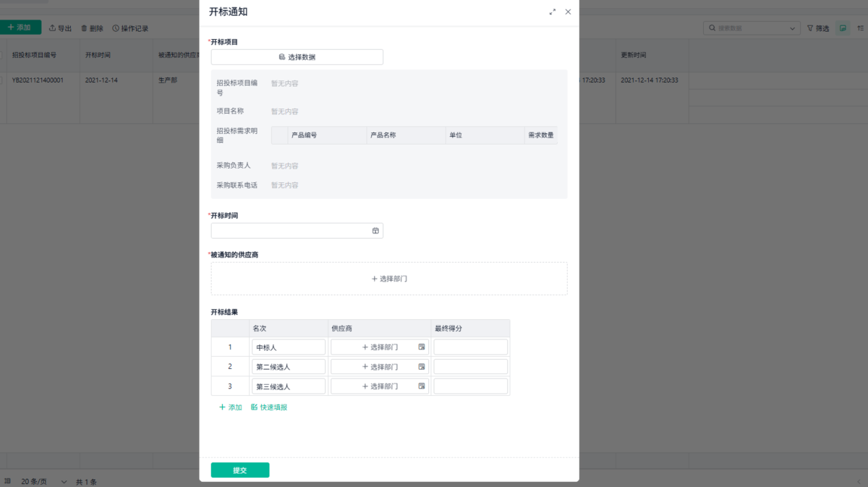Click the 第三候选人 rank input
This screenshot has width=868, height=487.
[x=289, y=386]
